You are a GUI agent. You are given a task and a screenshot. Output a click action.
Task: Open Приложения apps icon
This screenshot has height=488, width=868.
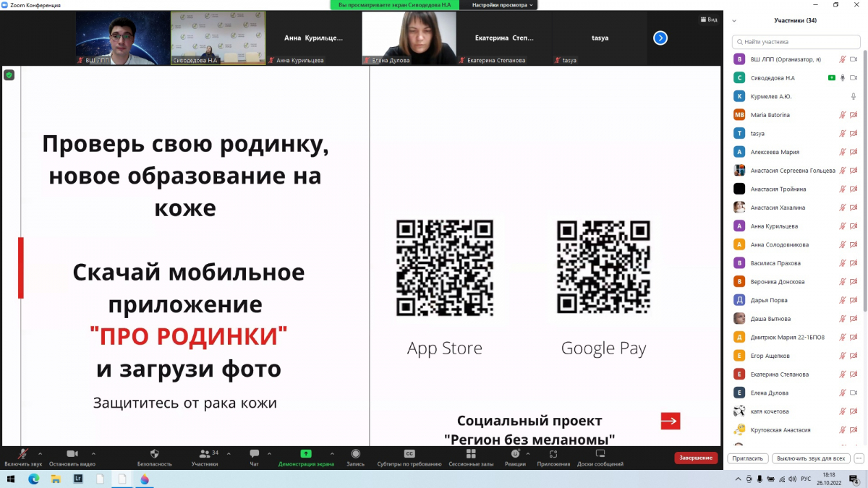click(553, 454)
